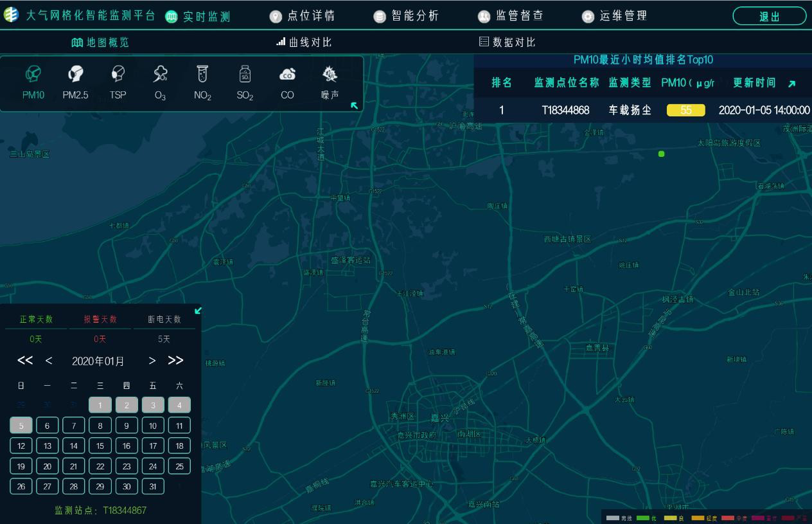Open monitoring station T18344867 link

pyautogui.click(x=124, y=510)
